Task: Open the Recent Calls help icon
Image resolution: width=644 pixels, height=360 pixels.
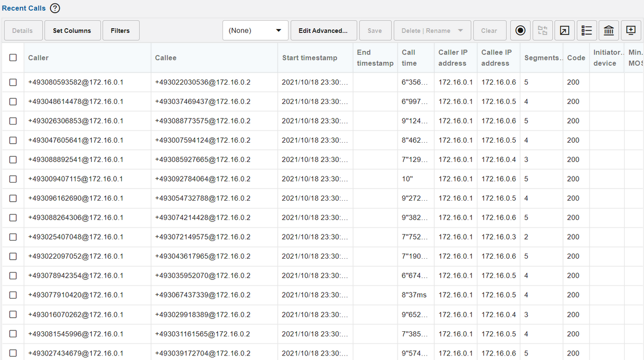Action: [x=55, y=8]
